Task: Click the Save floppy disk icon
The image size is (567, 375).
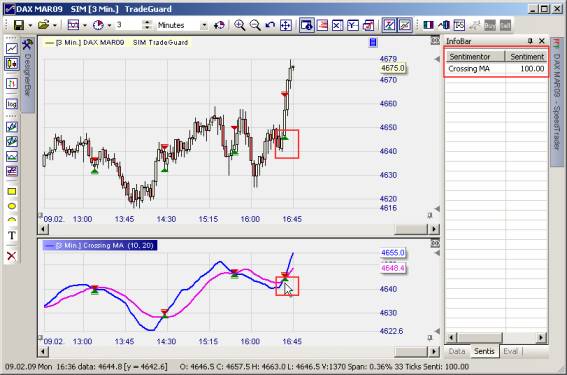Action: pos(19,25)
